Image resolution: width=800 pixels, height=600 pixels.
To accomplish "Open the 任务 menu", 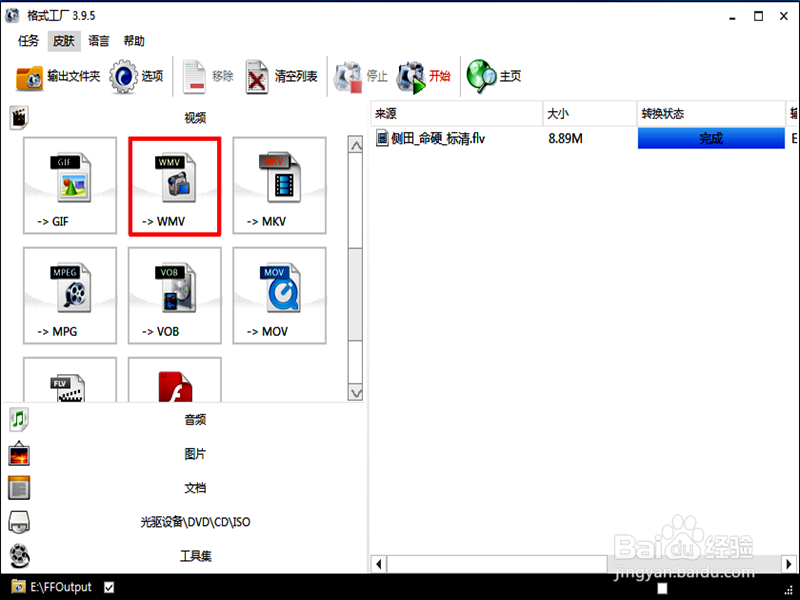I will pos(29,41).
